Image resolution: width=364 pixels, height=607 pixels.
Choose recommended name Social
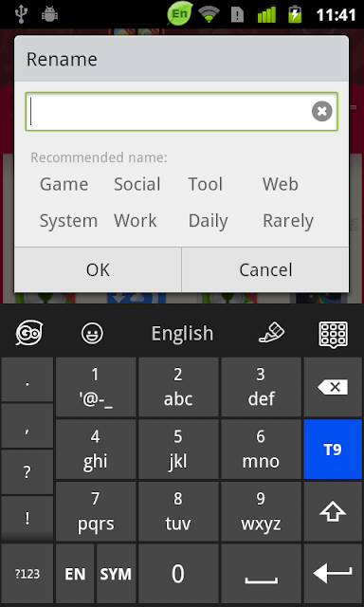pyautogui.click(x=136, y=184)
